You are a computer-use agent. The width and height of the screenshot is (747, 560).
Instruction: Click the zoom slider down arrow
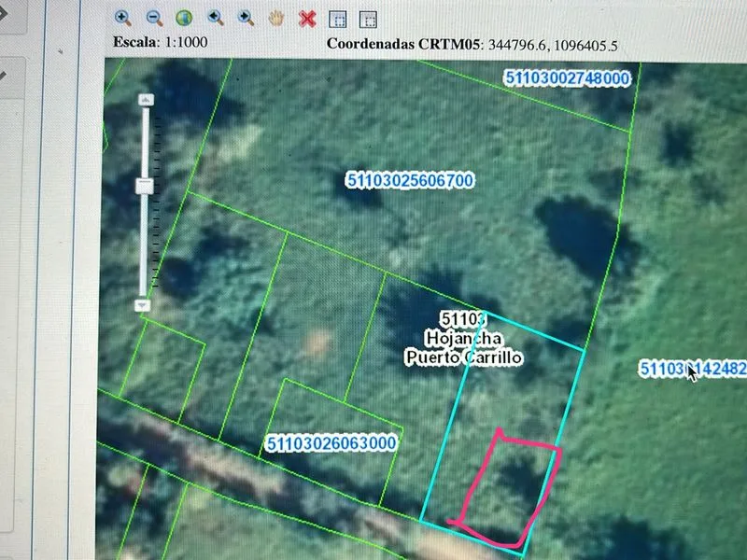(143, 305)
